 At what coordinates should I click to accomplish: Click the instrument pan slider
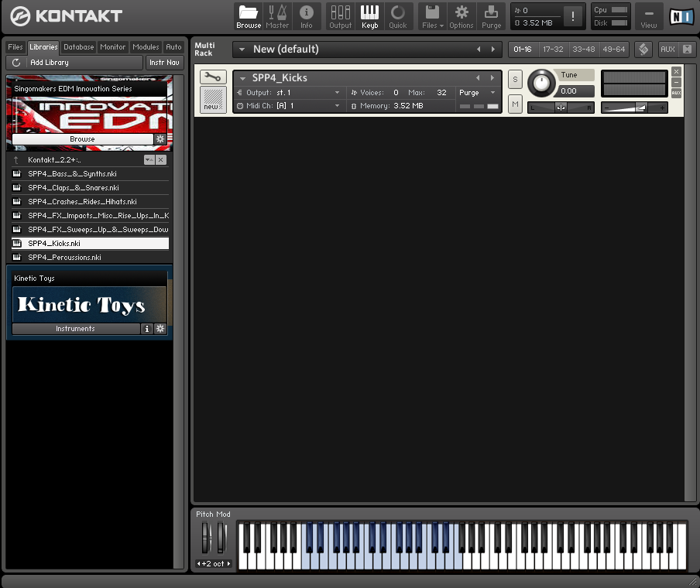pos(561,108)
